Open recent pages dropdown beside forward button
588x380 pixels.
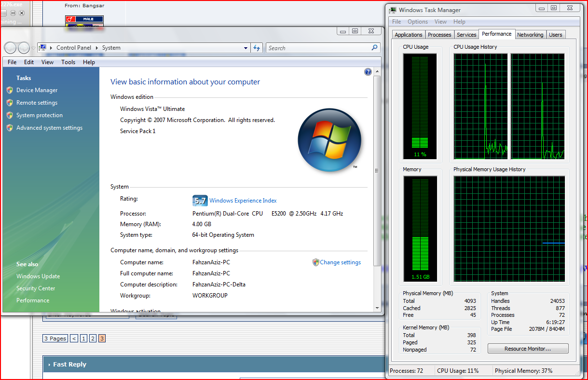33,48
